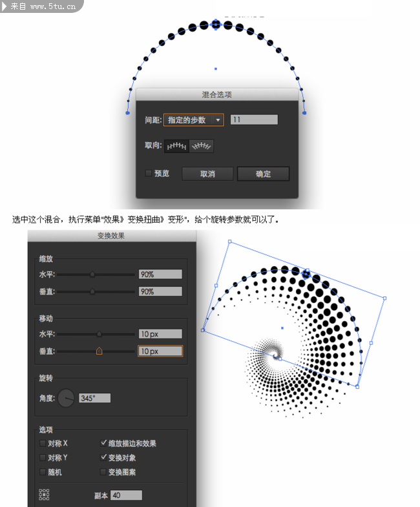Click the 取消 cancel button

(x=207, y=174)
